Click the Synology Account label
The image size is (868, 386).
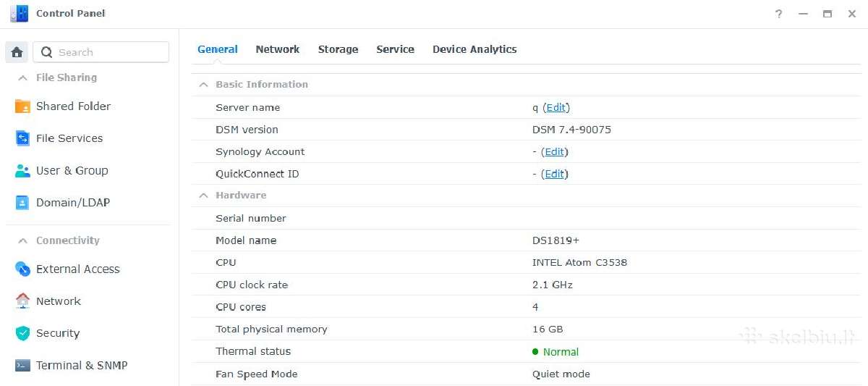tap(260, 151)
